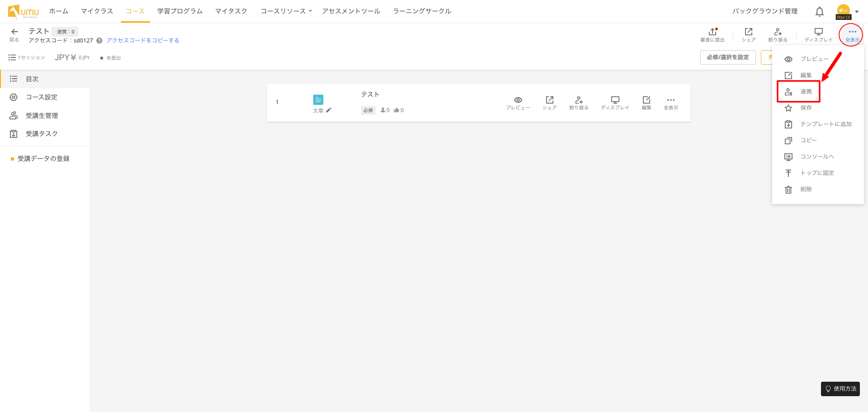Select 保存 in the dropdown menu
The width and height of the screenshot is (868, 412).
[x=818, y=108]
